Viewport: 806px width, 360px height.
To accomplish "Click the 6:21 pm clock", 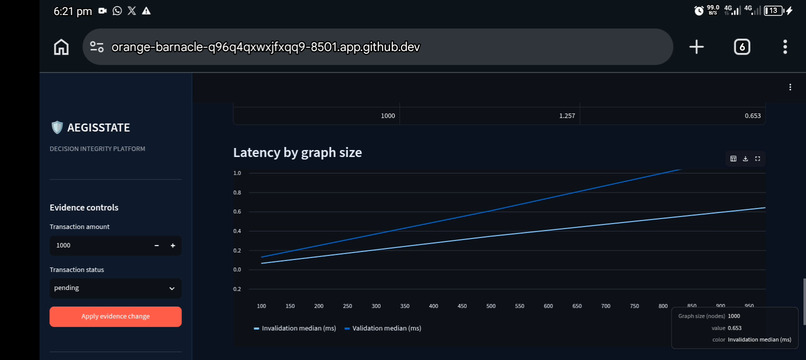I will pos(72,11).
